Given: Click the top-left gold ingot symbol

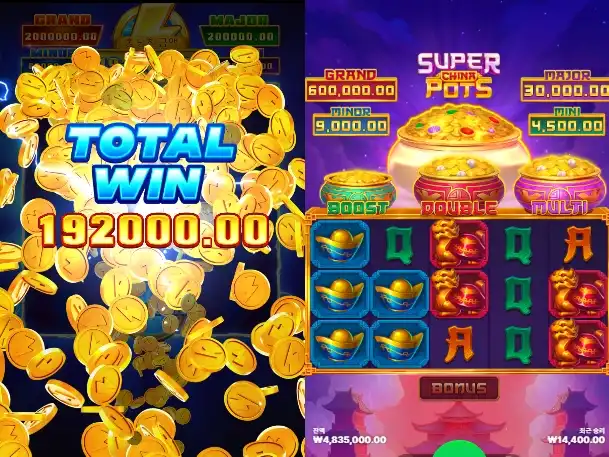Looking at the screenshot, I should [340, 244].
